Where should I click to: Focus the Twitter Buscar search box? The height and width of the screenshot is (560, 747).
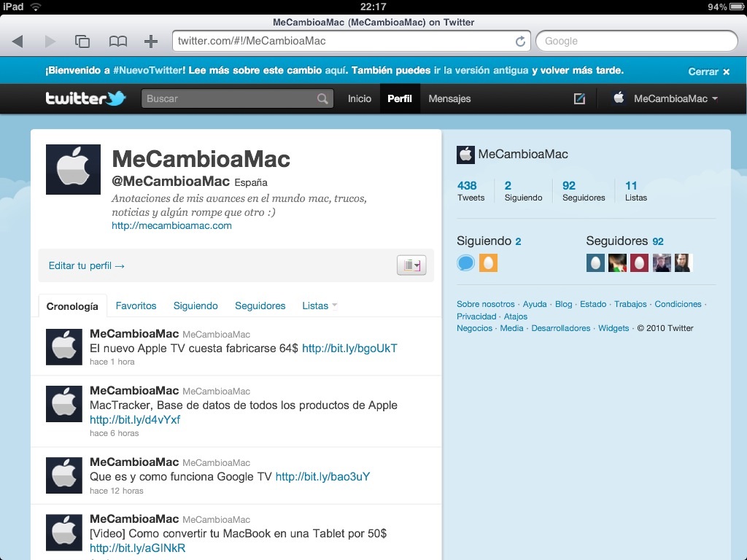coord(237,98)
